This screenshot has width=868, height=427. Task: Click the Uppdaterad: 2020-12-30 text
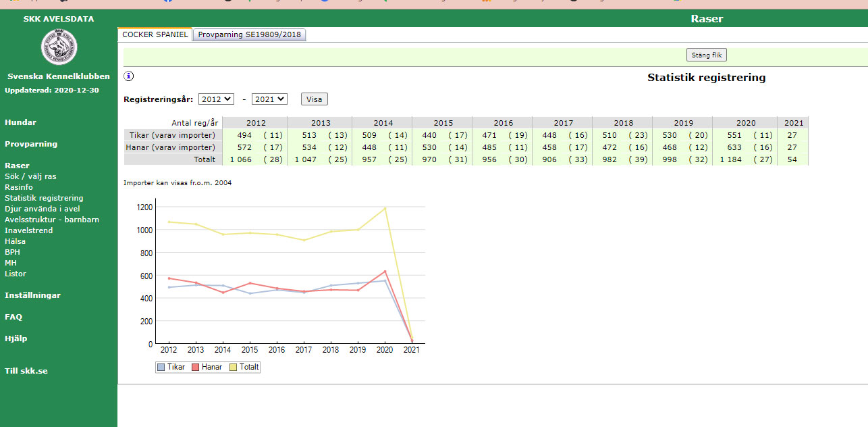click(52, 90)
